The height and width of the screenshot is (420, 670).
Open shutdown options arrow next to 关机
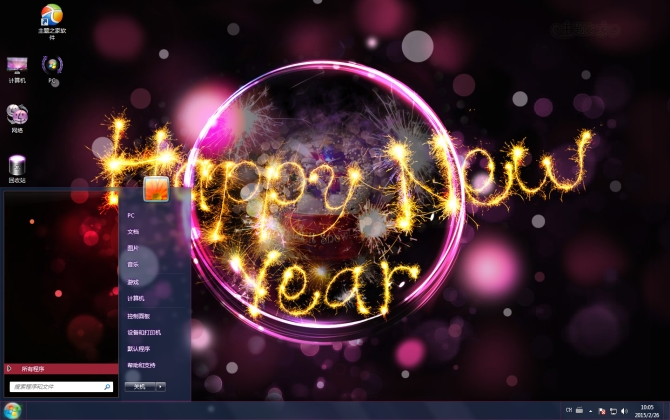pos(161,386)
